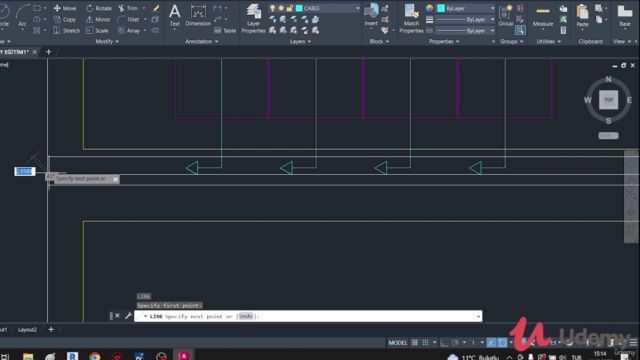Toggle freeze sun icon for CABLE layer
The height and width of the screenshot is (360, 640).
pos(281,8)
